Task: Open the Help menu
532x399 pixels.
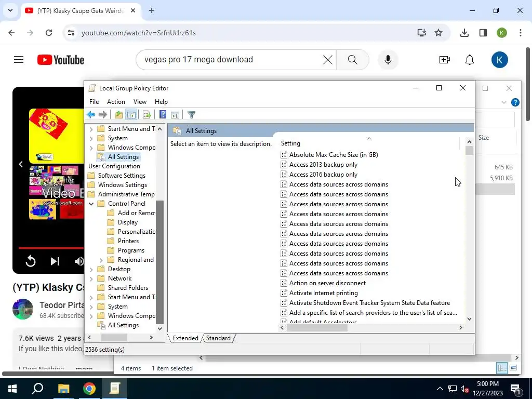Action: tap(161, 102)
